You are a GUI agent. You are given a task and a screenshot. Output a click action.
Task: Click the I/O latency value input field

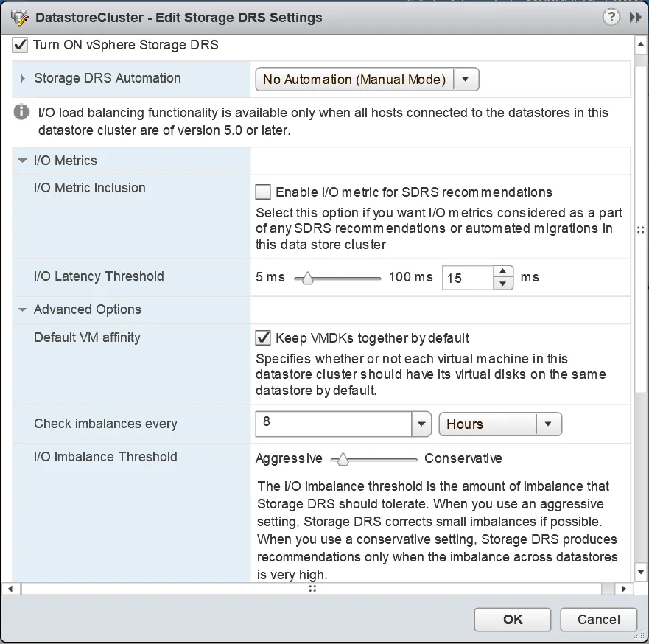point(467,278)
